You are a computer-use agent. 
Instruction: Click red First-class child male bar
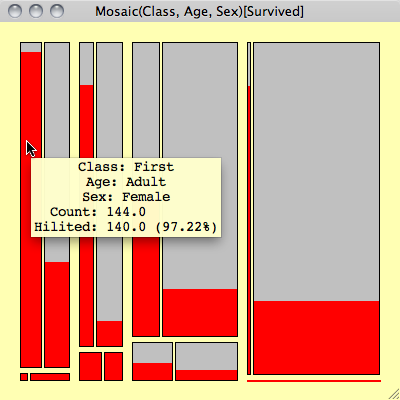pyautogui.click(x=50, y=377)
